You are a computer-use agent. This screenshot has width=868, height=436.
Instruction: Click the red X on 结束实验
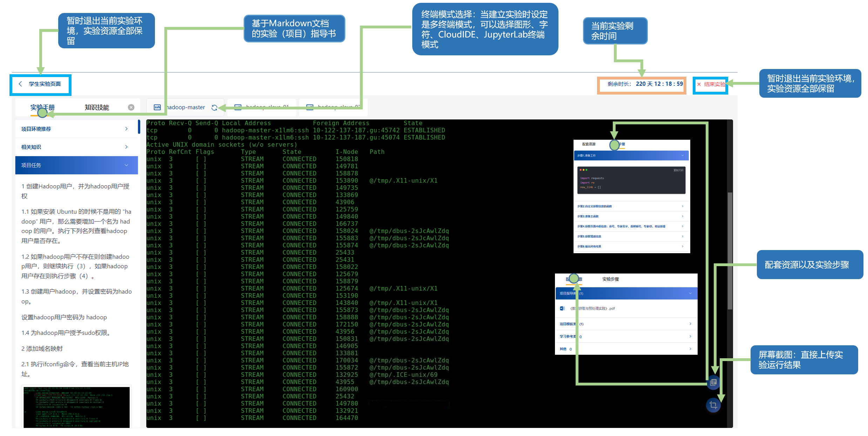pos(699,84)
